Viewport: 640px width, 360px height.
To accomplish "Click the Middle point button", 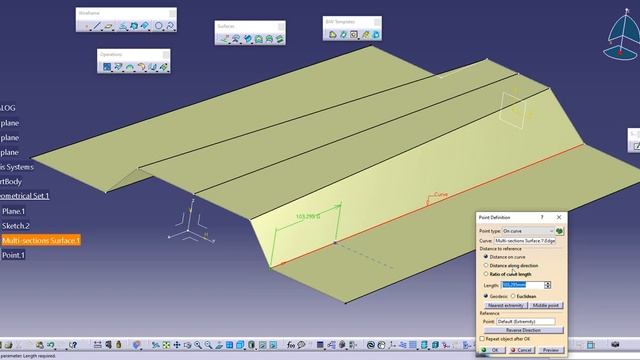I will [x=546, y=305].
